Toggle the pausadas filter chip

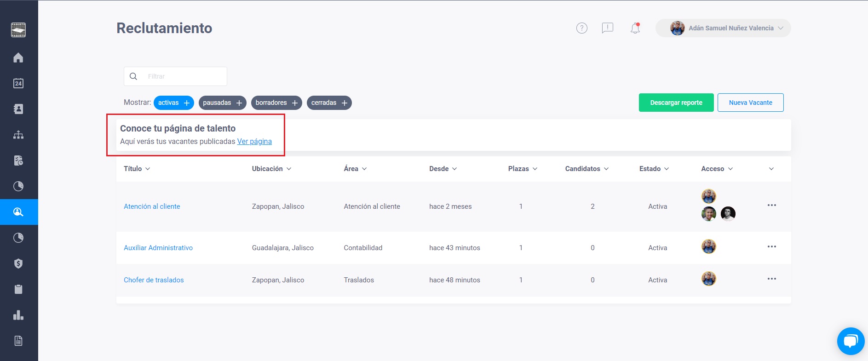point(223,103)
